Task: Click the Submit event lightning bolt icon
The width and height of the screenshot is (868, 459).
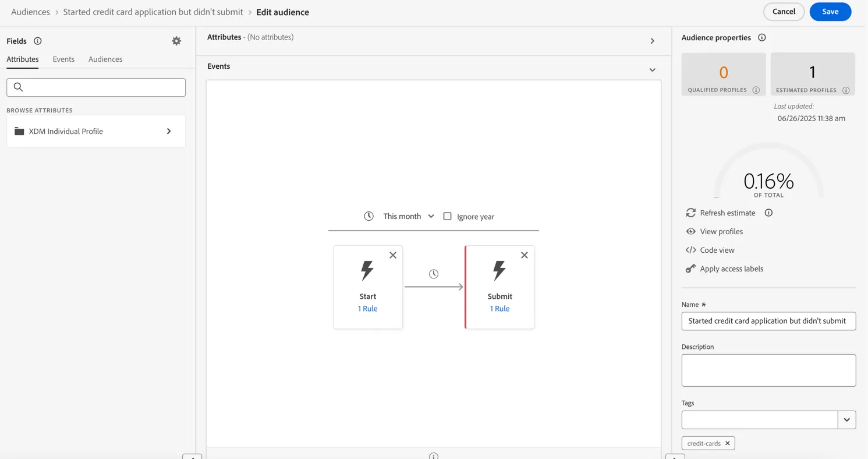Action: [499, 271]
